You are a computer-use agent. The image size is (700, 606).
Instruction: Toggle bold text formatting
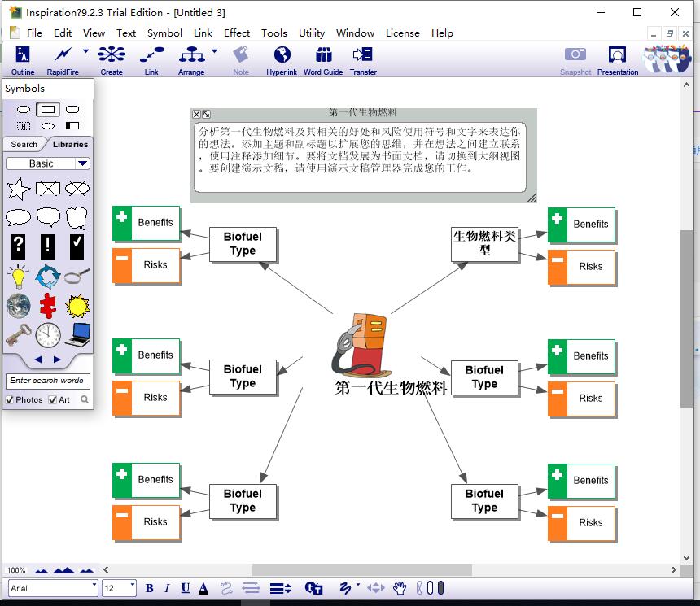[149, 588]
